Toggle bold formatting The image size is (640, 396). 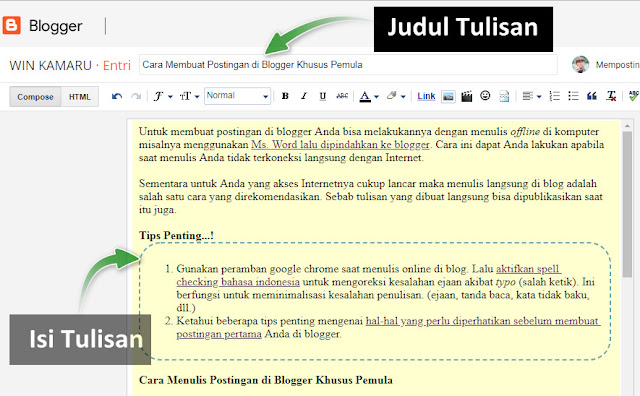(285, 96)
